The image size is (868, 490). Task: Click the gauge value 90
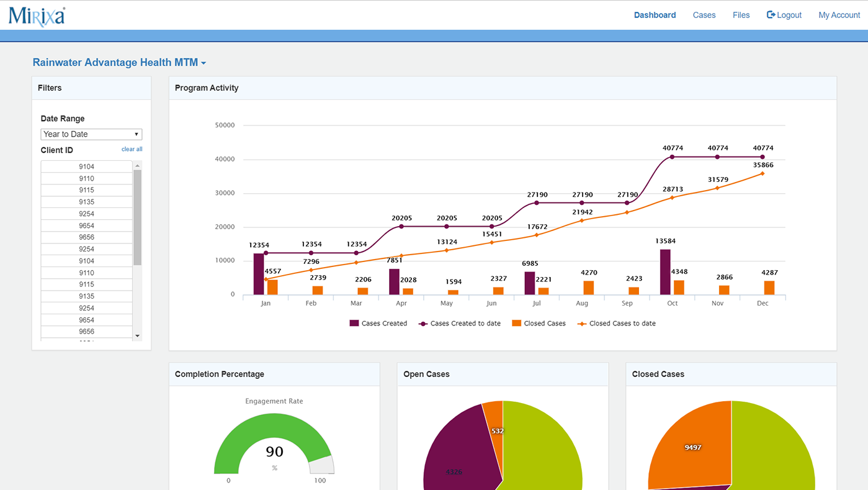click(x=274, y=451)
